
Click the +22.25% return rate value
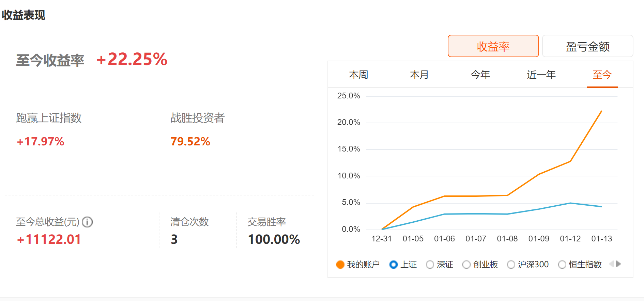tap(132, 59)
